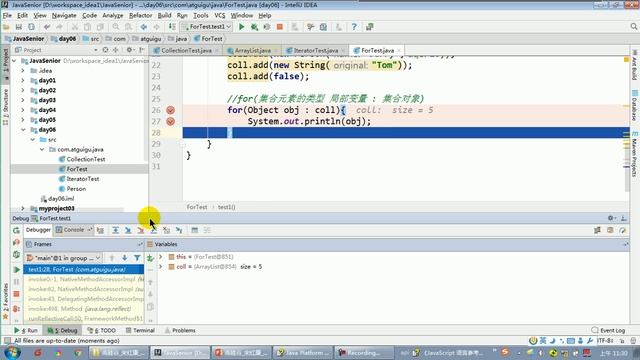Run ForTest.test1 with the green Run icon
640x360 pixels.
[242, 27]
